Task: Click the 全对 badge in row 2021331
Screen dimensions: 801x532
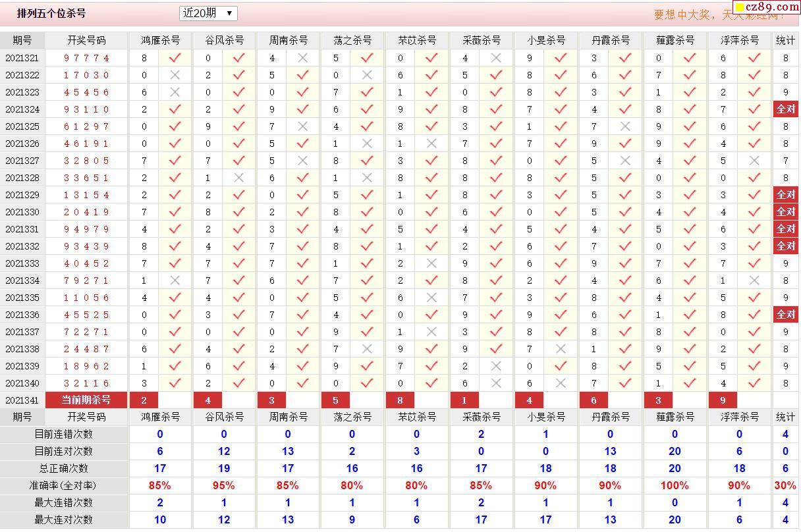Action: pos(786,229)
